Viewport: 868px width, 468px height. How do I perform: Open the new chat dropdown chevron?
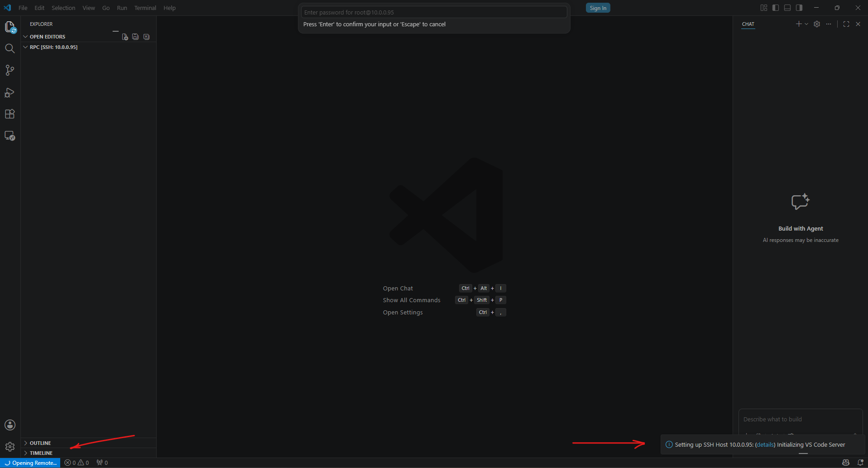(806, 24)
